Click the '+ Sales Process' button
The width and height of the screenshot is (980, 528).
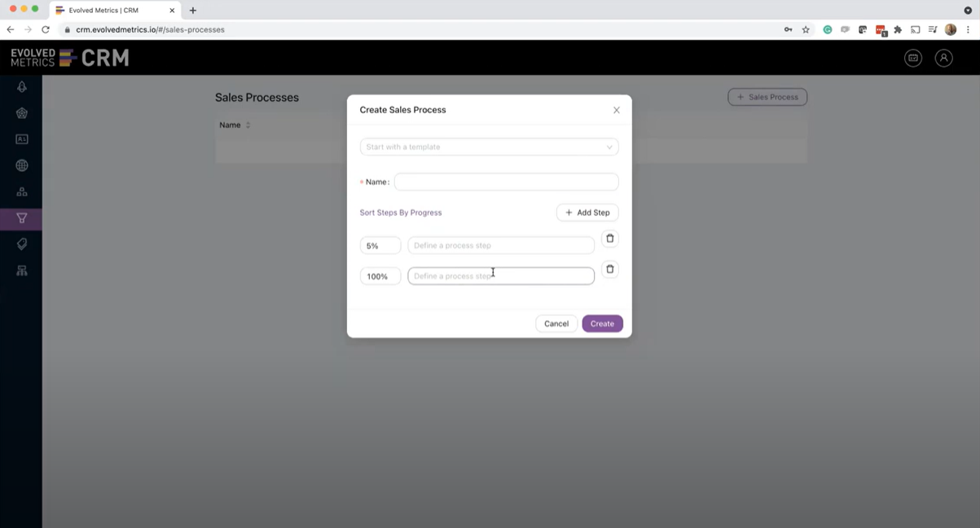point(767,97)
